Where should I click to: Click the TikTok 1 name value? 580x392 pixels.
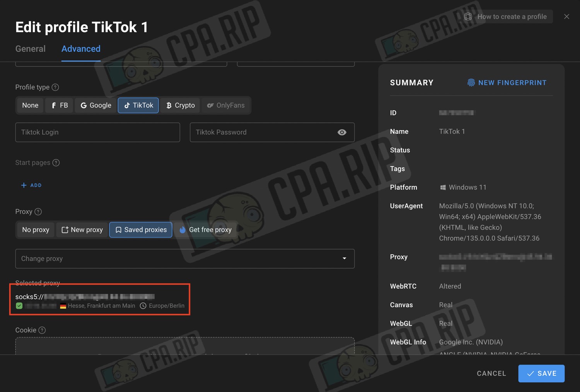pos(452,132)
